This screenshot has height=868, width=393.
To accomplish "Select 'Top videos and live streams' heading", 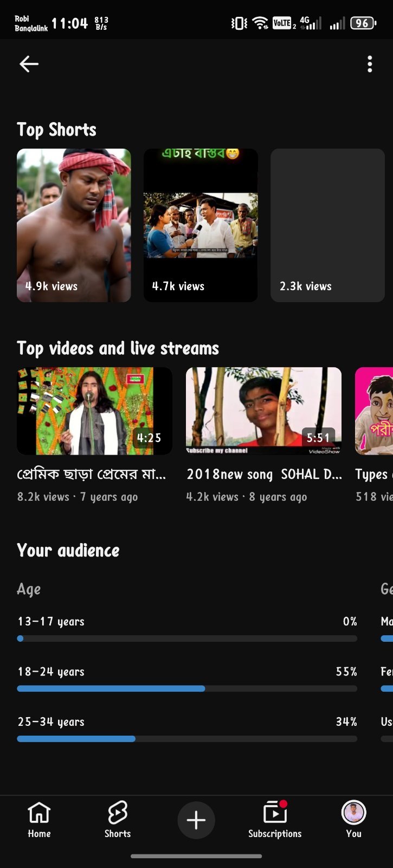I will click(118, 348).
